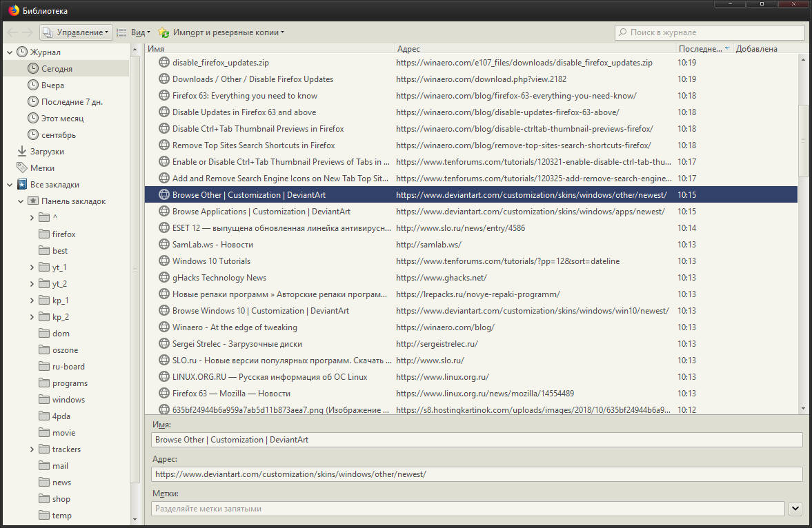Select Firefox 63: Everything you need to know
The height and width of the screenshot is (528, 812).
[x=471, y=96]
